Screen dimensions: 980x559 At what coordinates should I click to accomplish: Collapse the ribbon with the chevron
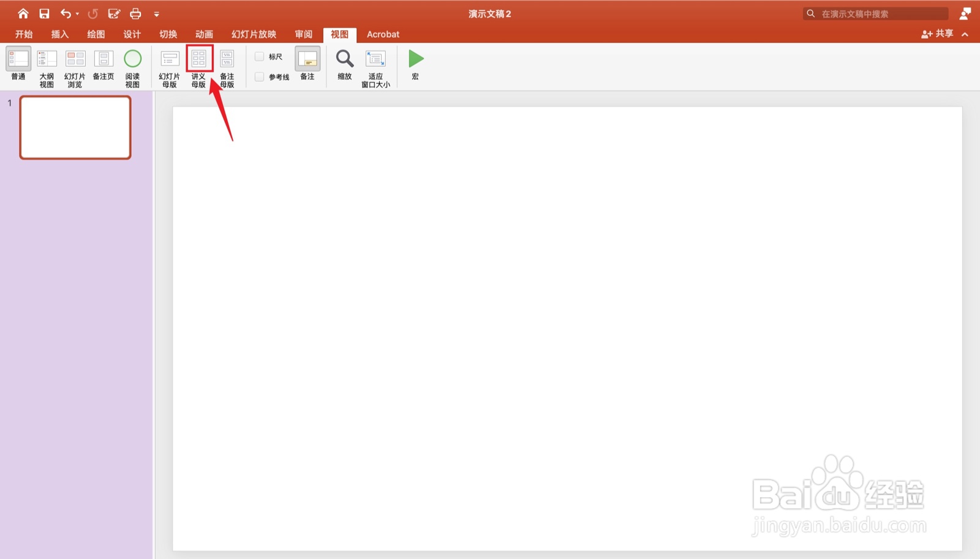pos(965,34)
